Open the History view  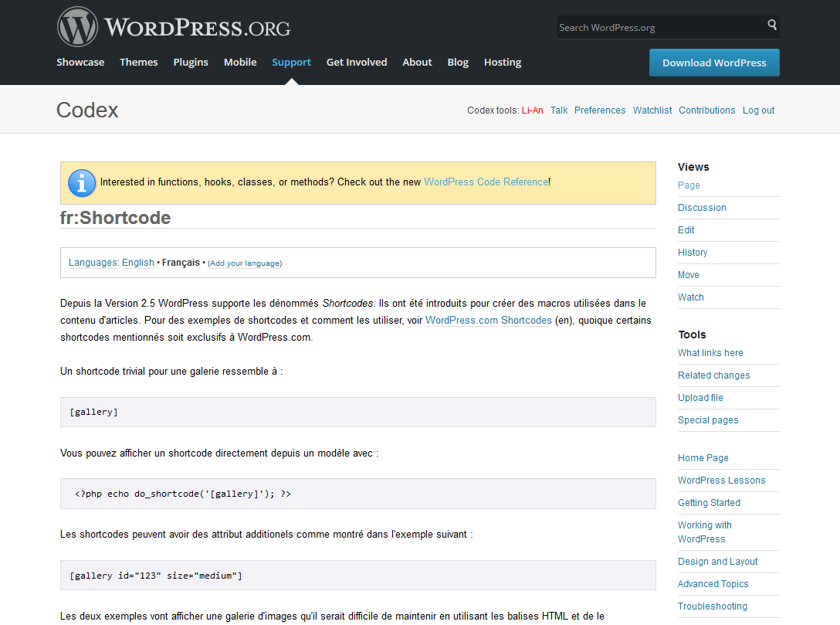(693, 253)
